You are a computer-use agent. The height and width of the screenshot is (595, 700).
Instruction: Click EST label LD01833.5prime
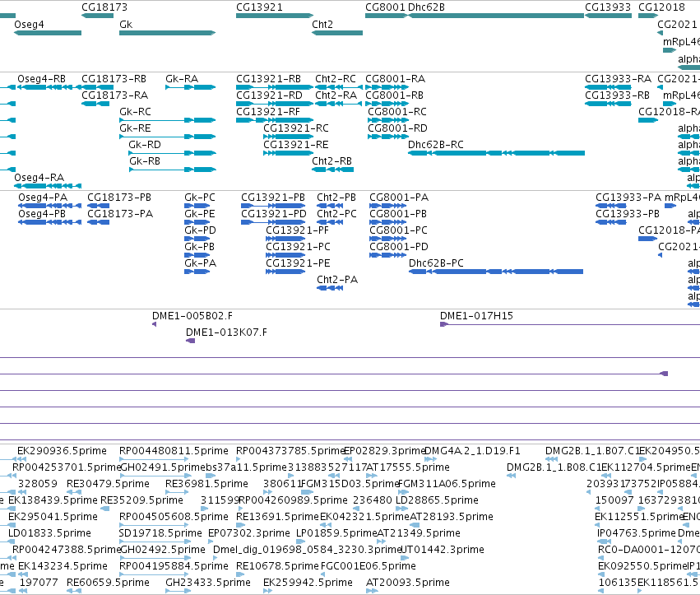(49, 534)
